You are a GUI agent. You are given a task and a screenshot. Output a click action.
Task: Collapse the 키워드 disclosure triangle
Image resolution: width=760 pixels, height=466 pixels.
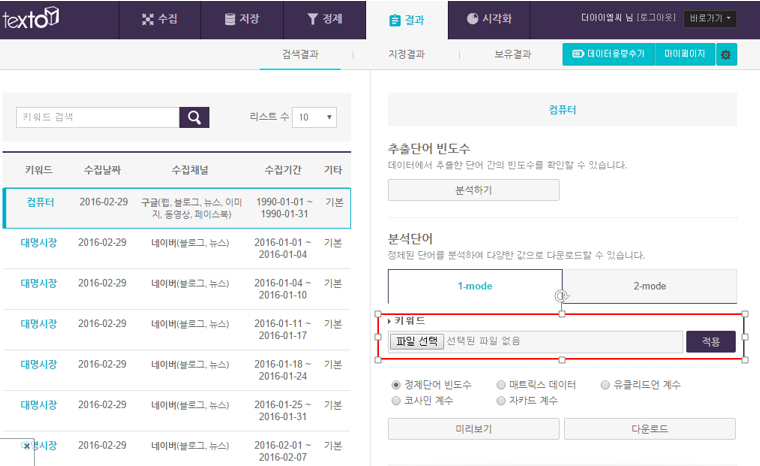(x=389, y=321)
